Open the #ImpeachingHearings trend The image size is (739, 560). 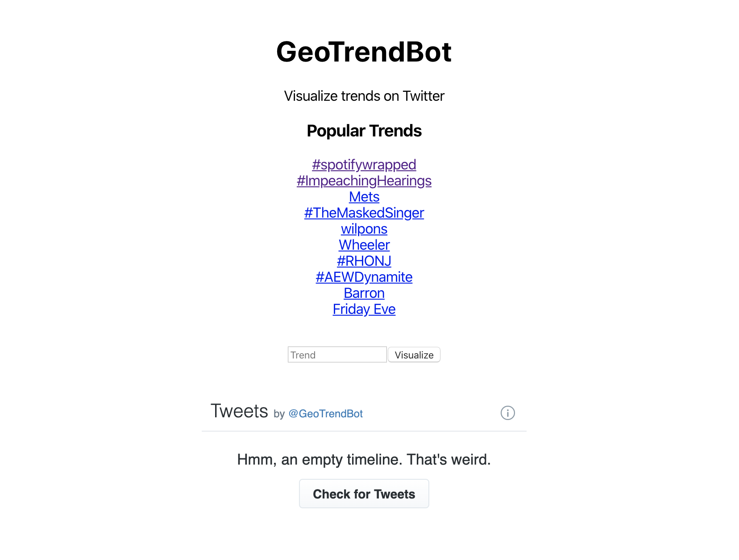click(364, 181)
